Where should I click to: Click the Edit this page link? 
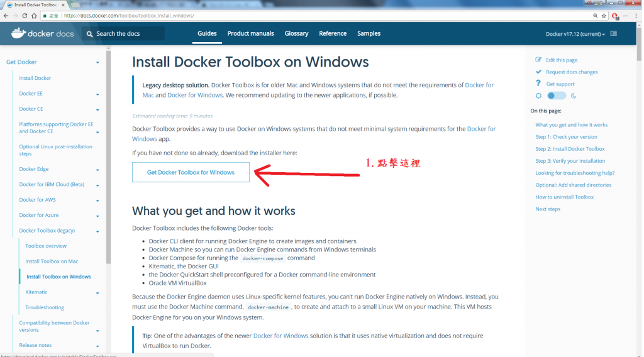click(x=562, y=60)
